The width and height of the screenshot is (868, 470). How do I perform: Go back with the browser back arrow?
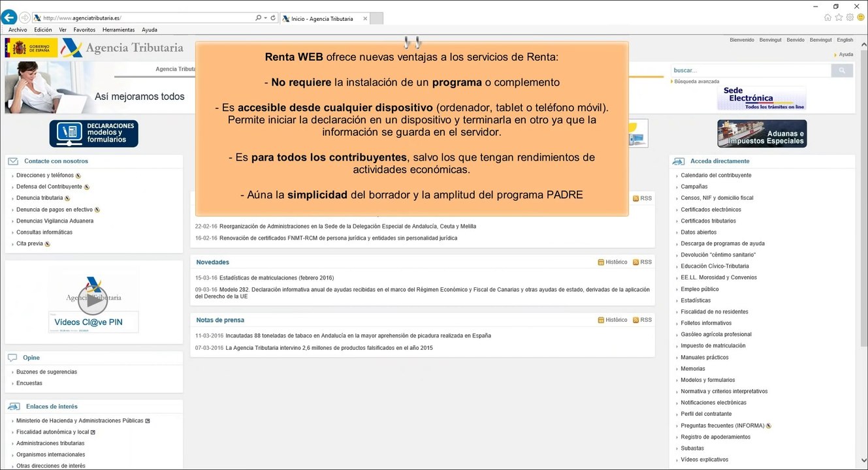9,18
